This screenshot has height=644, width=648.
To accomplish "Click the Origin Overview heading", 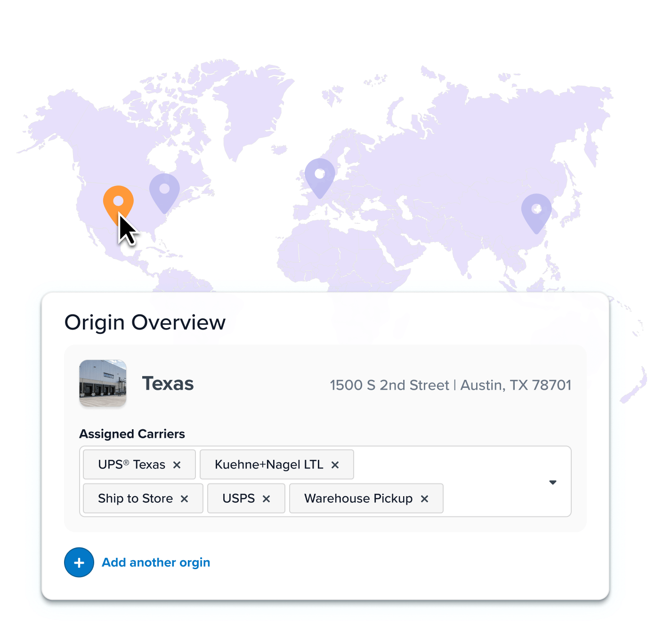I will pyautogui.click(x=145, y=322).
